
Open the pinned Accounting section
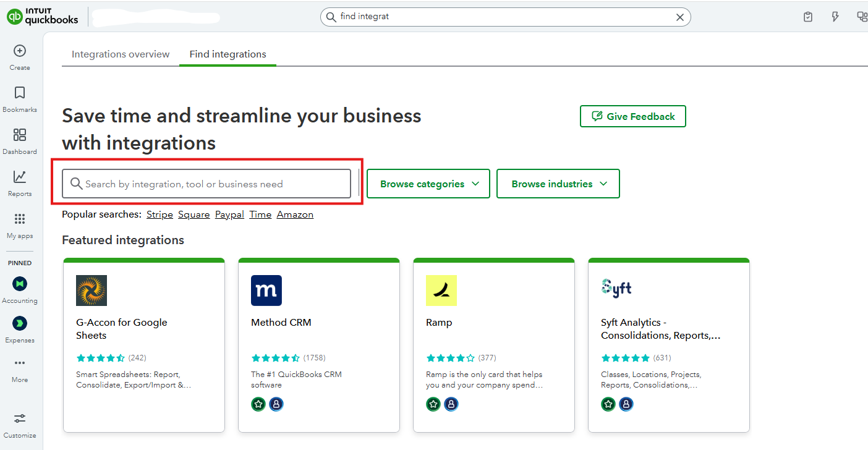pyautogui.click(x=20, y=290)
